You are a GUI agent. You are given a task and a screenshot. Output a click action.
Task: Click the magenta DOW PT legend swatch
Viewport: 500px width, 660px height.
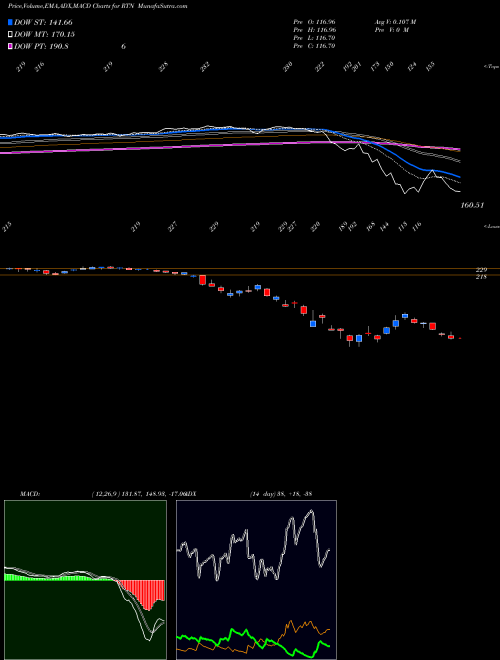point(11,46)
